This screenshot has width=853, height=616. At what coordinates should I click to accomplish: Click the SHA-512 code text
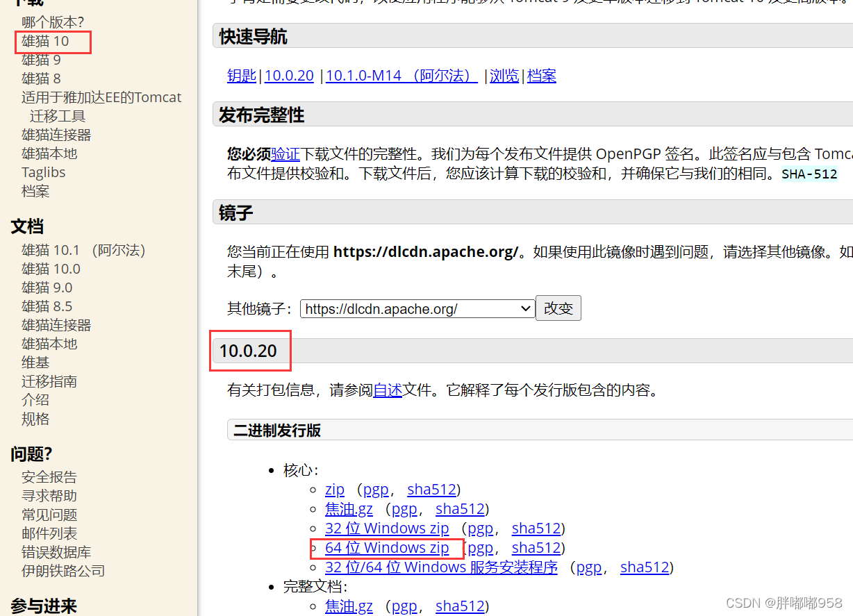point(809,174)
